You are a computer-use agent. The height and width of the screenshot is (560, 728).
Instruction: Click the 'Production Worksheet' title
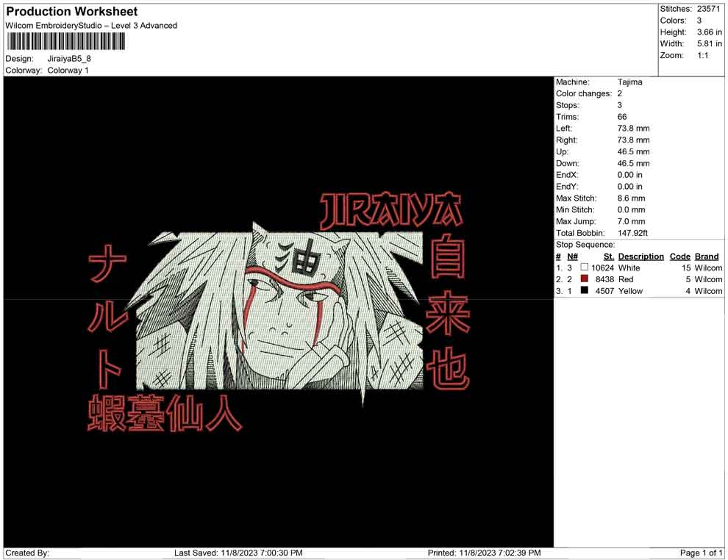72,12
